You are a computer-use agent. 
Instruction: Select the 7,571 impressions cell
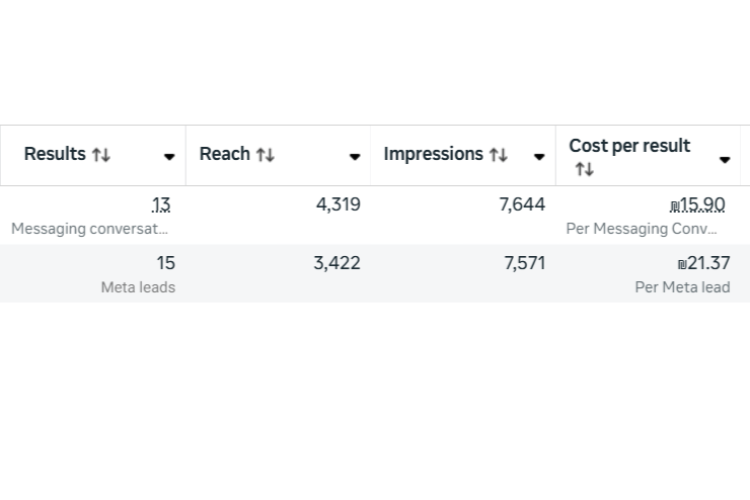click(x=525, y=263)
